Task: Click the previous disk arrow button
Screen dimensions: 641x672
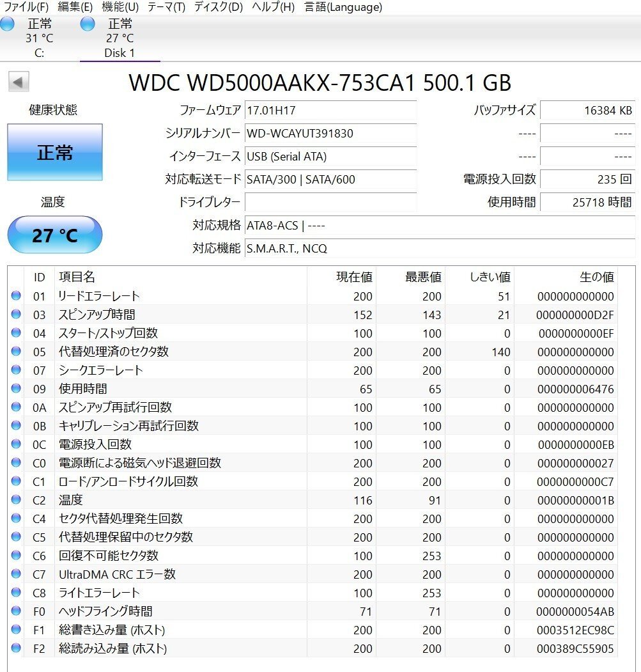Action: pos(19,81)
